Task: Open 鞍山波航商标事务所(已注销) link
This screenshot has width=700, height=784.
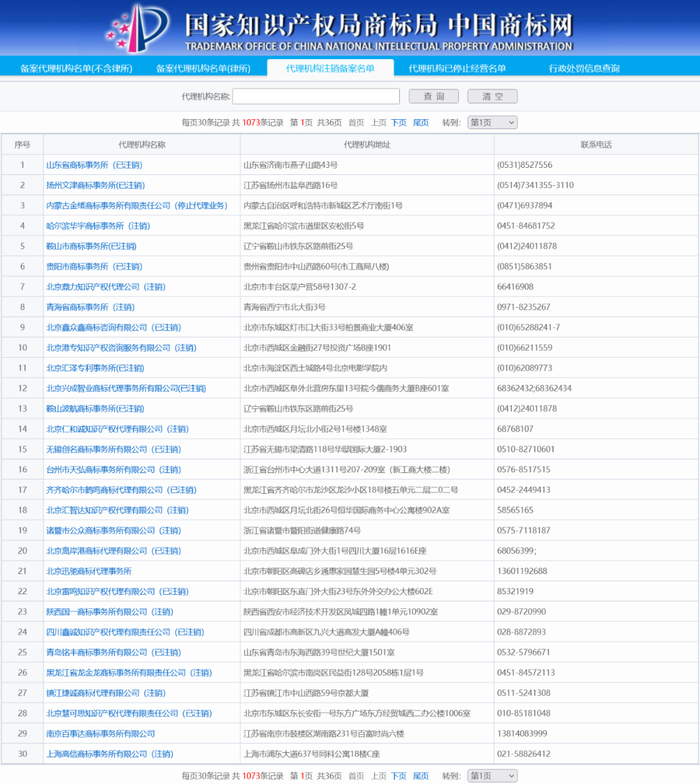Action: pyautogui.click(x=95, y=409)
